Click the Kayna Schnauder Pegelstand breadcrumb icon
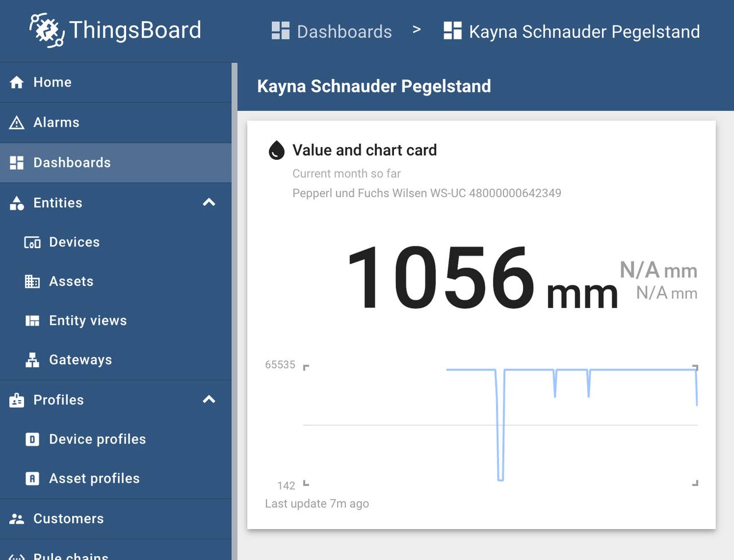This screenshot has width=734, height=560. (x=452, y=31)
